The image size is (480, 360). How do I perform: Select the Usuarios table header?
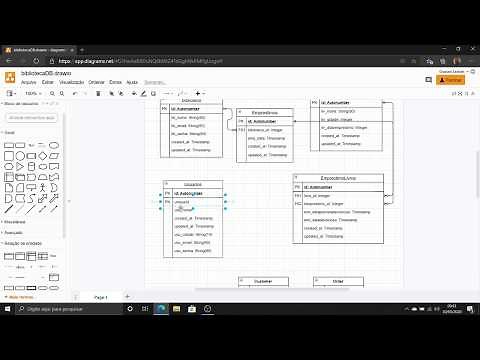(x=193, y=185)
